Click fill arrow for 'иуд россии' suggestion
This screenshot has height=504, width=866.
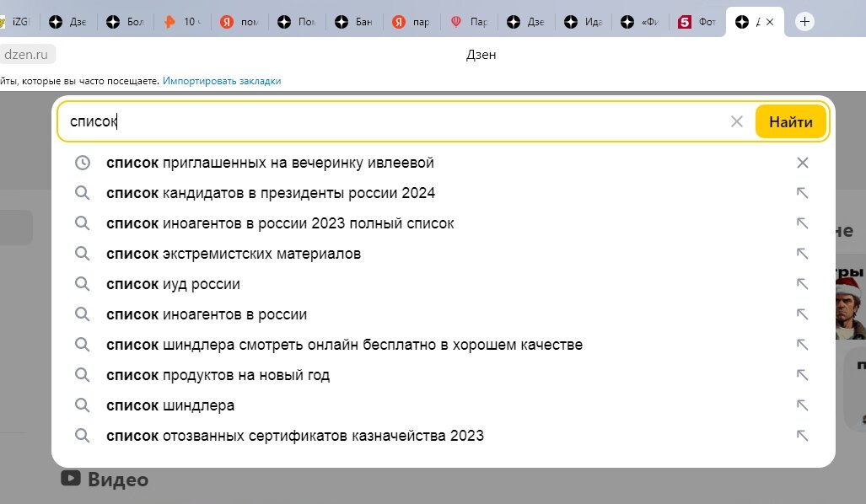pyautogui.click(x=802, y=284)
